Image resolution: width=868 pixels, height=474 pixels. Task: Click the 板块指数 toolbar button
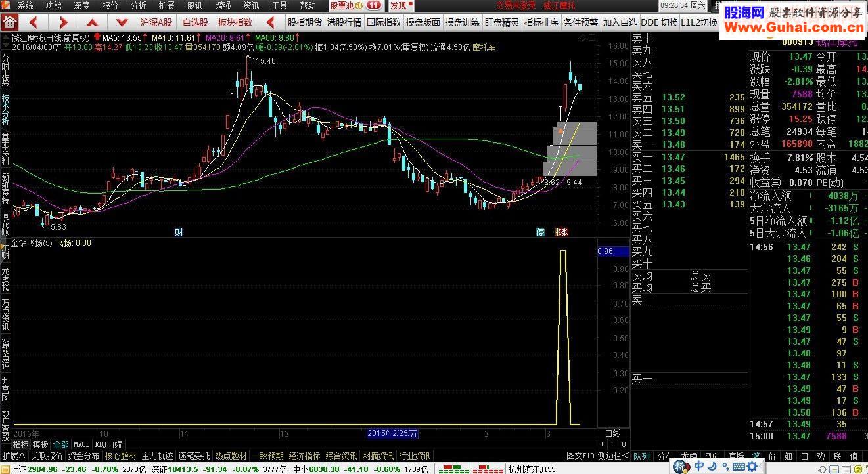[235, 22]
